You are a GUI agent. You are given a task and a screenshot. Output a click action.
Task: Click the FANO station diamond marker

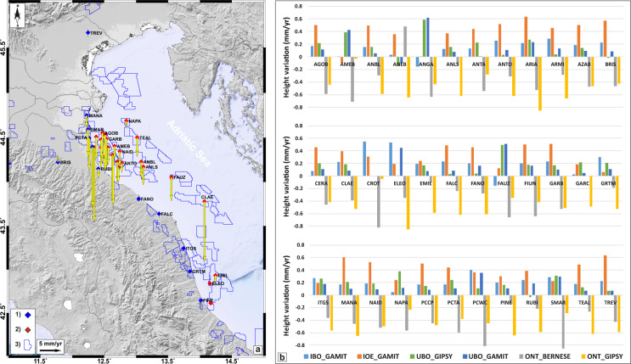pyautogui.click(x=138, y=199)
